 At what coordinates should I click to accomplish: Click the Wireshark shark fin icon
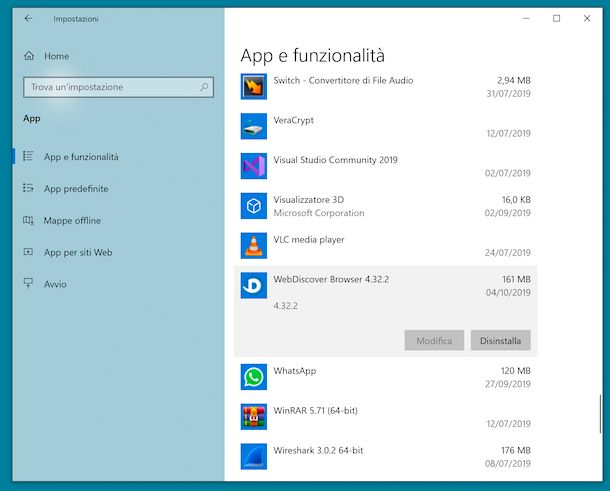[x=254, y=456]
